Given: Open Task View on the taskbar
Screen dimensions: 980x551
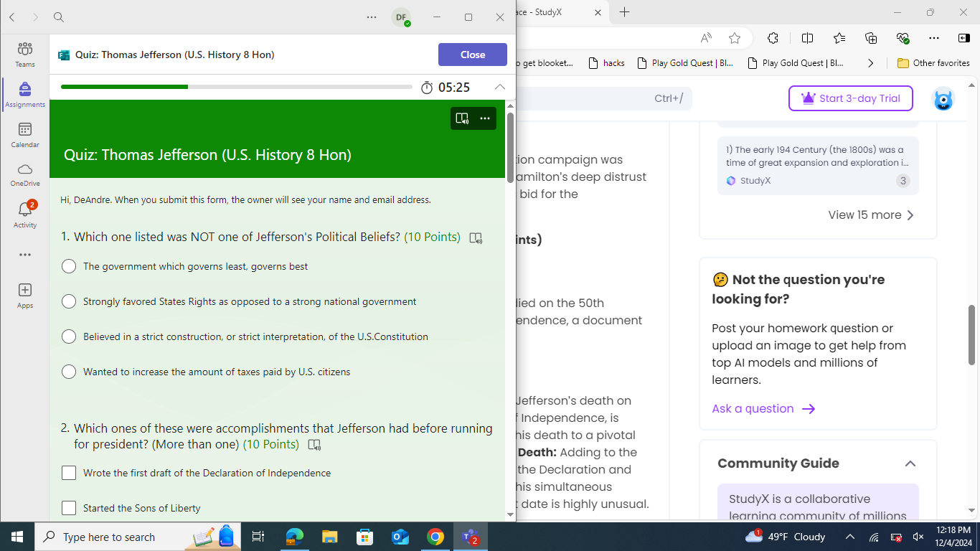Looking at the screenshot, I should tap(258, 537).
